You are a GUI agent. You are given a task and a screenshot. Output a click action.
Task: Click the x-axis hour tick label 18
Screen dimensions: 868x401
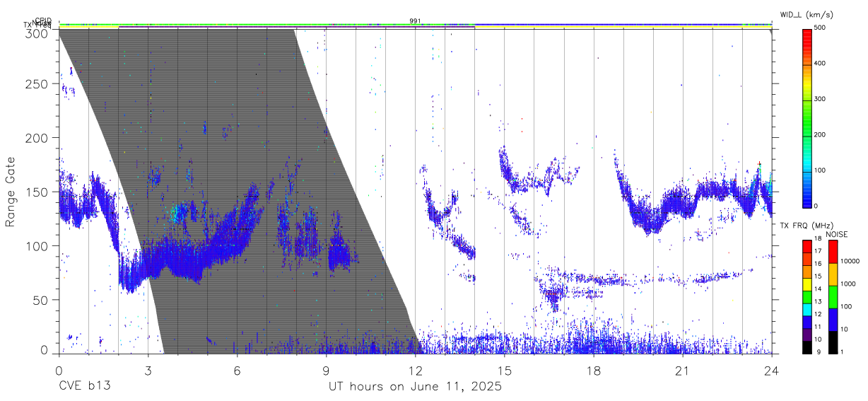[x=593, y=370]
